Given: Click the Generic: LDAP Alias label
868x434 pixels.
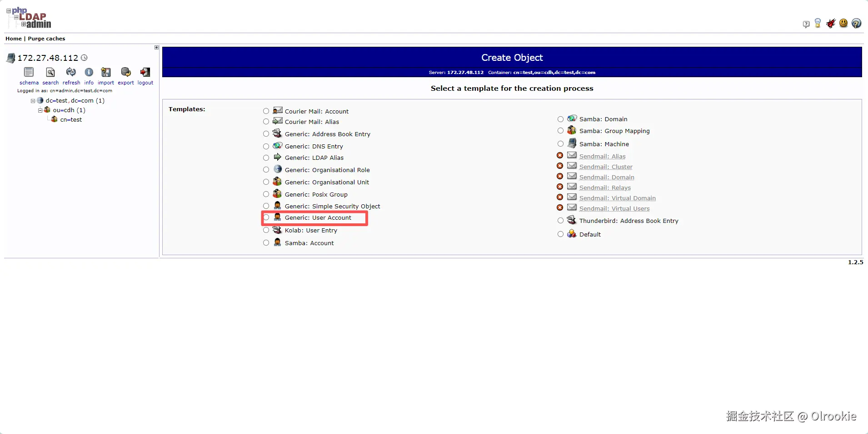Looking at the screenshot, I should click(x=314, y=158).
